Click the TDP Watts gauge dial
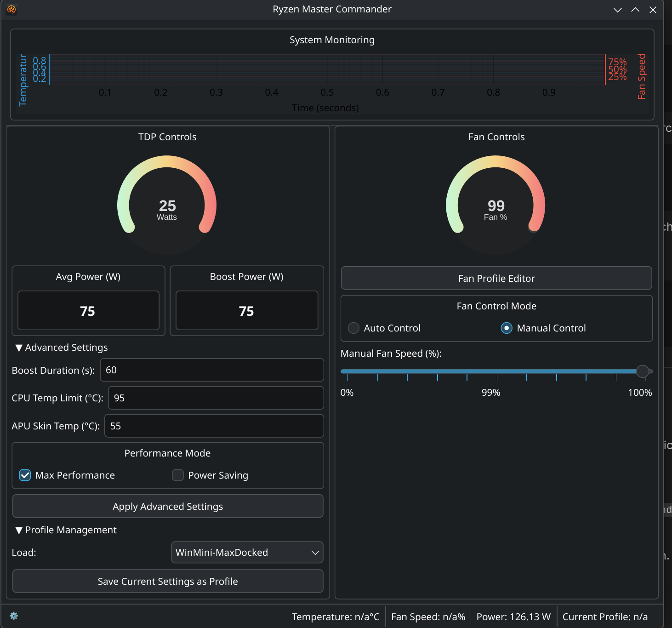Image resolution: width=672 pixels, height=628 pixels. 167,205
